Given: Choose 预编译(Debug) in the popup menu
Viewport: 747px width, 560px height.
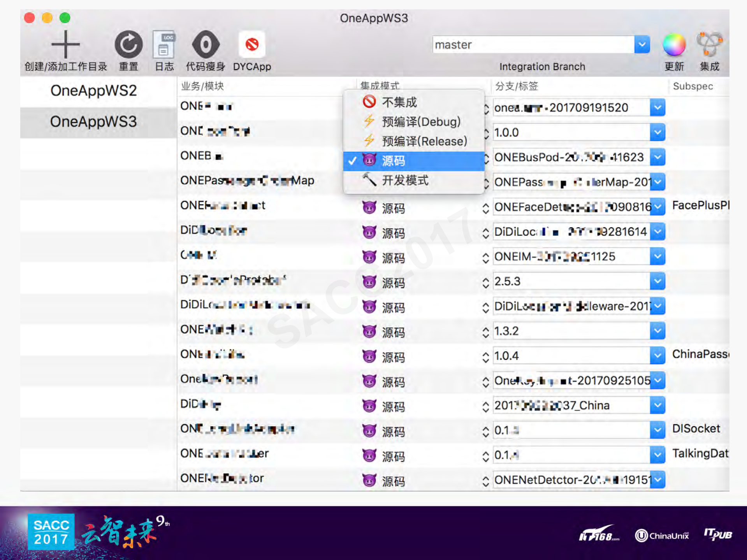Looking at the screenshot, I should point(421,122).
